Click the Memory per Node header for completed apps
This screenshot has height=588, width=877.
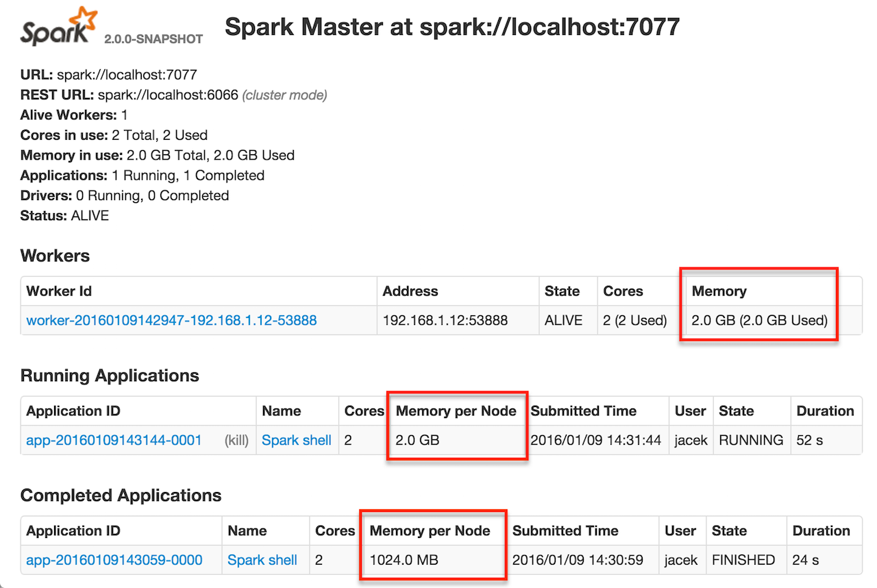430,530
